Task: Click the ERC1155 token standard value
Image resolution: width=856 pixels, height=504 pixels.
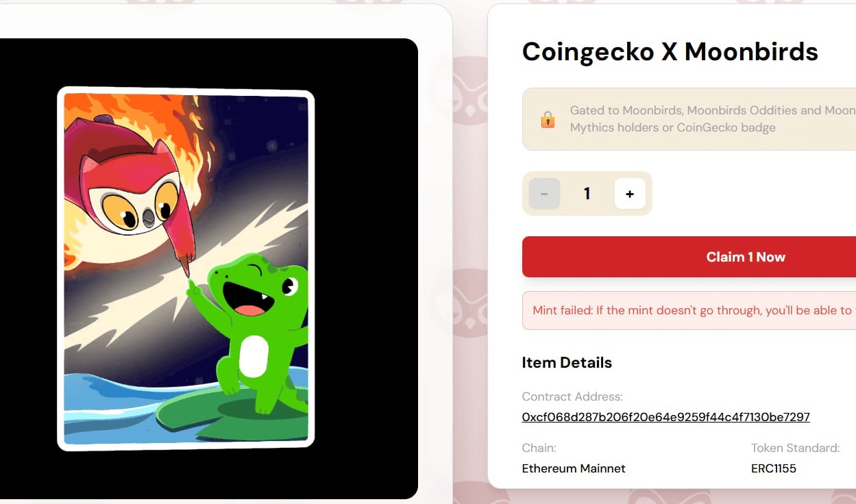Action: 774,468
